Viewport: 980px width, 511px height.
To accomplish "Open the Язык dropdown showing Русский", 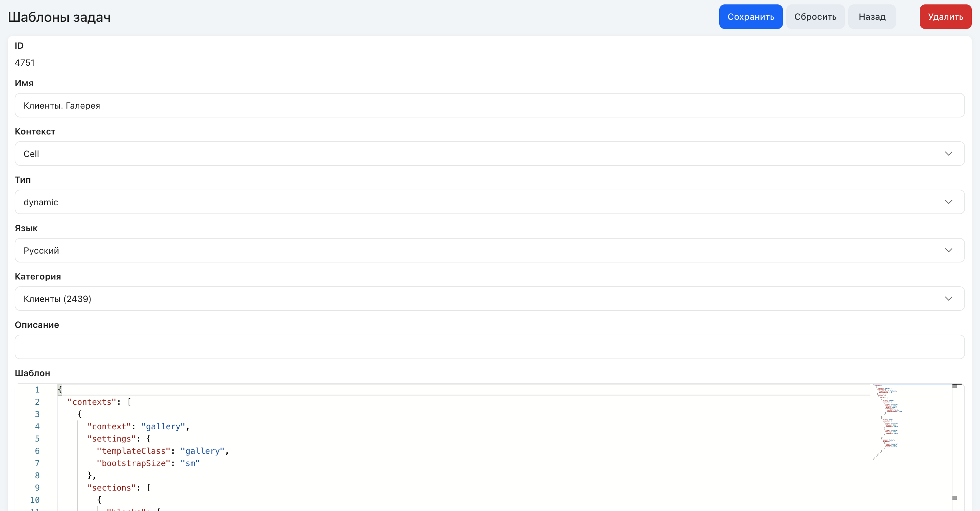I will click(x=489, y=250).
